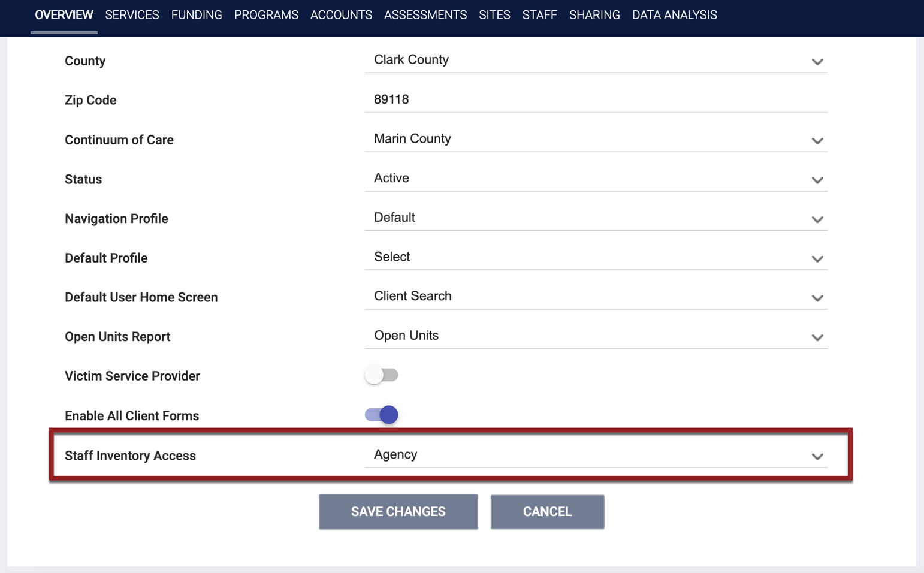Open the Overview tab
The image size is (924, 573).
point(64,15)
